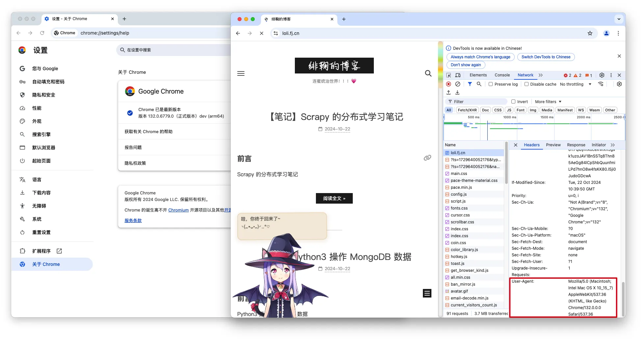Stop recording the network log

(x=449, y=84)
